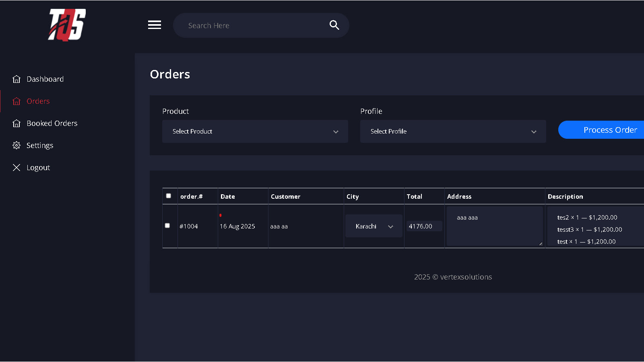Click order number #1004
The height and width of the screenshot is (362, 644).
[x=189, y=226]
